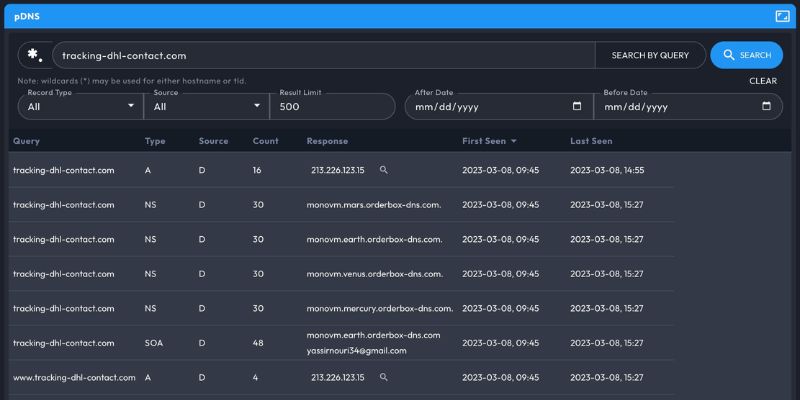Open calendar picker in After Date field
This screenshot has width=800, height=400.
click(x=577, y=106)
